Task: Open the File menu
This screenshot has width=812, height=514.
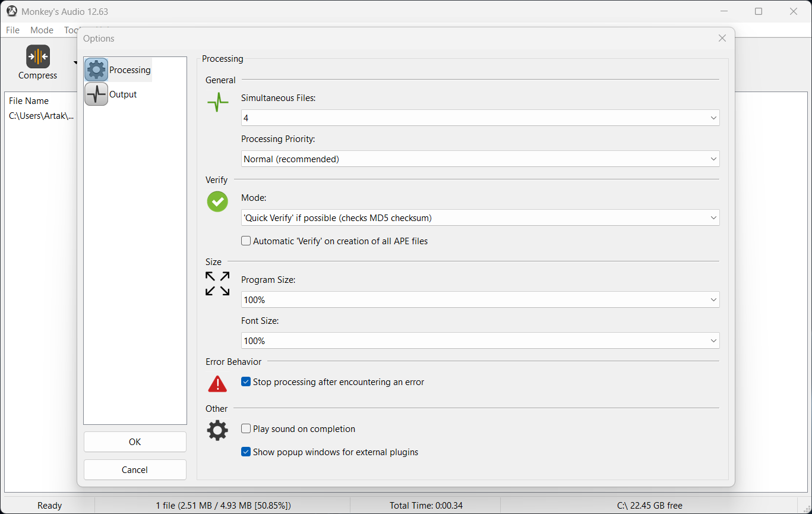Action: (12, 30)
